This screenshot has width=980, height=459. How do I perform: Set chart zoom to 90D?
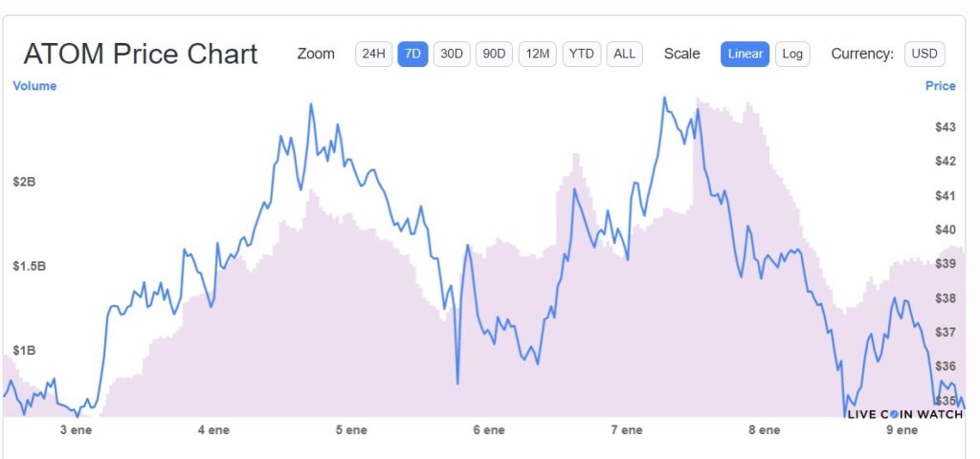coord(494,54)
